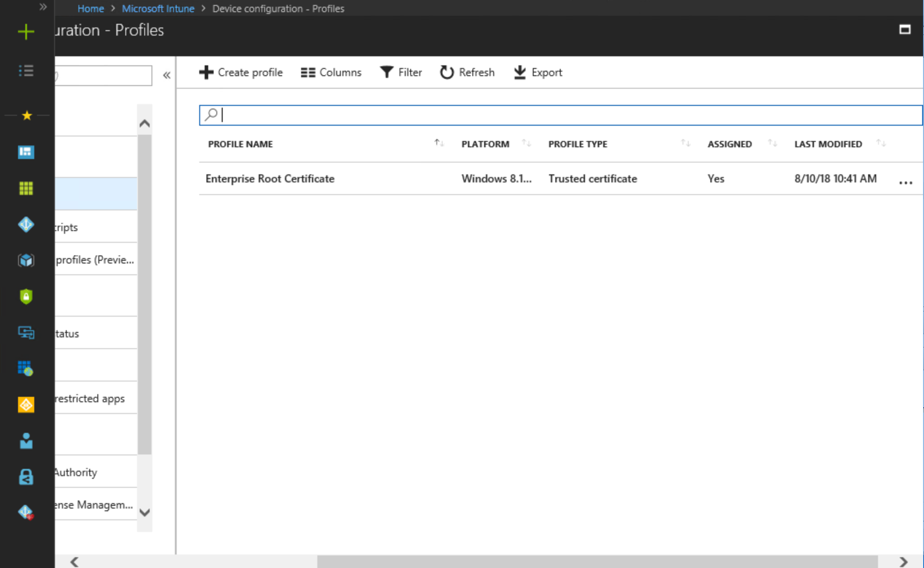Image resolution: width=924 pixels, height=568 pixels.
Task: Click the Create profile button
Action: (241, 72)
